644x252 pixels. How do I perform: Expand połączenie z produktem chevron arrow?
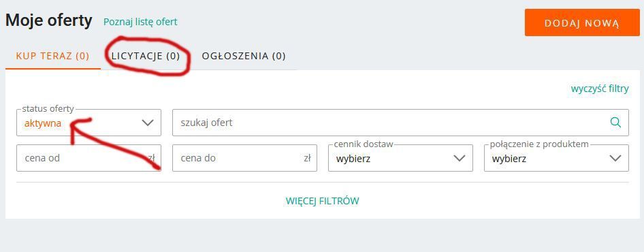pyautogui.click(x=615, y=158)
